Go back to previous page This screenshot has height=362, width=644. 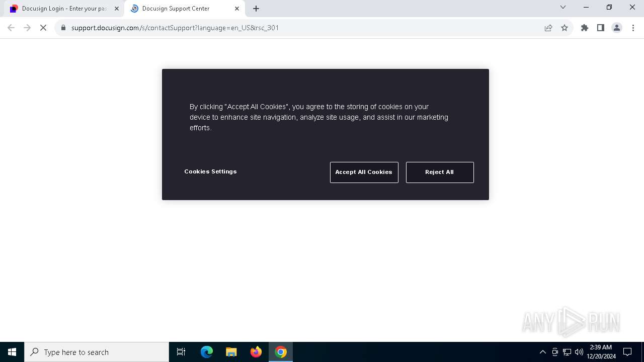pyautogui.click(x=11, y=28)
